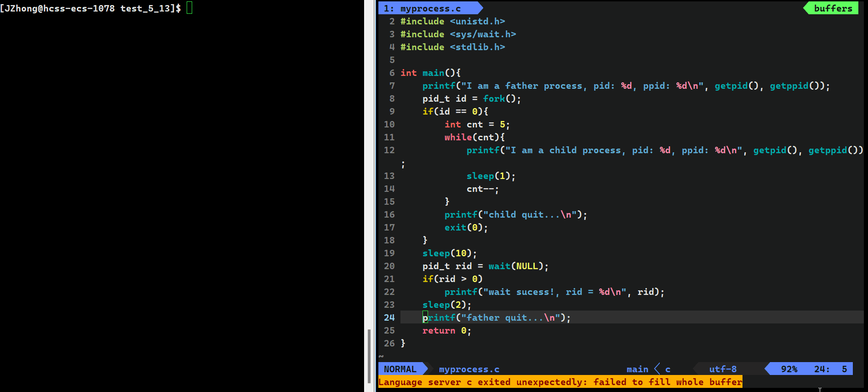Screen dimensions: 868x392
Task: Click the if(rid > 0) line
Action: 452,279
